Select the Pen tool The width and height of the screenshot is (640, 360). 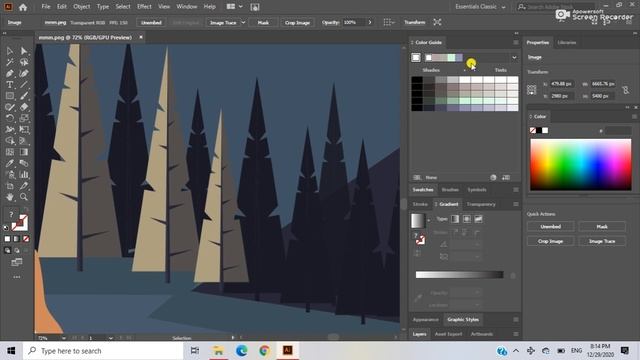[10, 73]
